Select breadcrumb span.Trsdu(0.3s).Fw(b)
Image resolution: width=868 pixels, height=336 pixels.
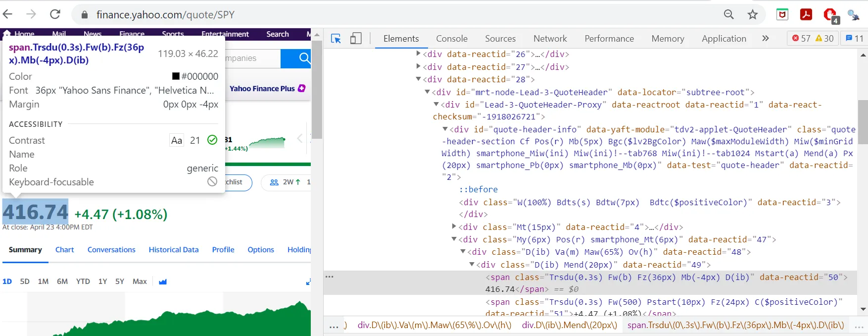coord(736,325)
